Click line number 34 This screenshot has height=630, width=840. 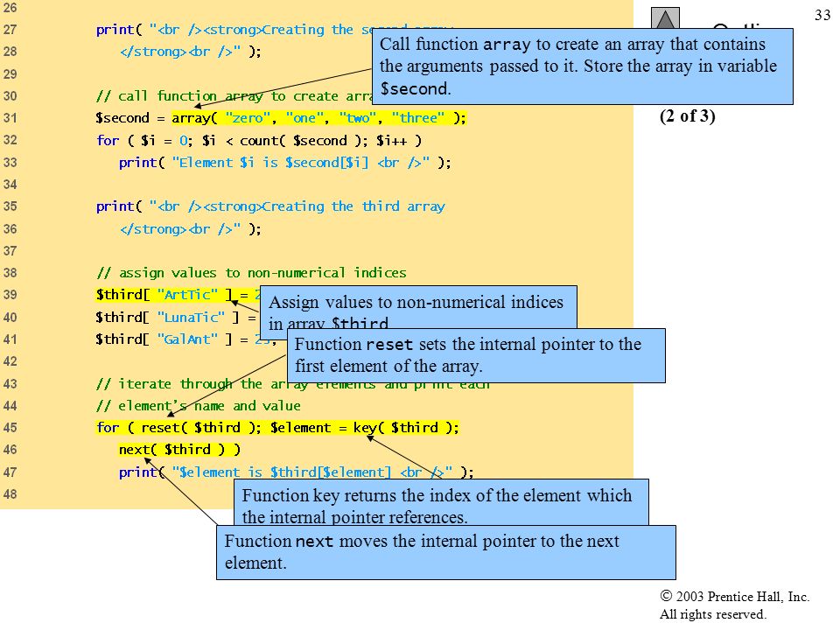[10, 185]
